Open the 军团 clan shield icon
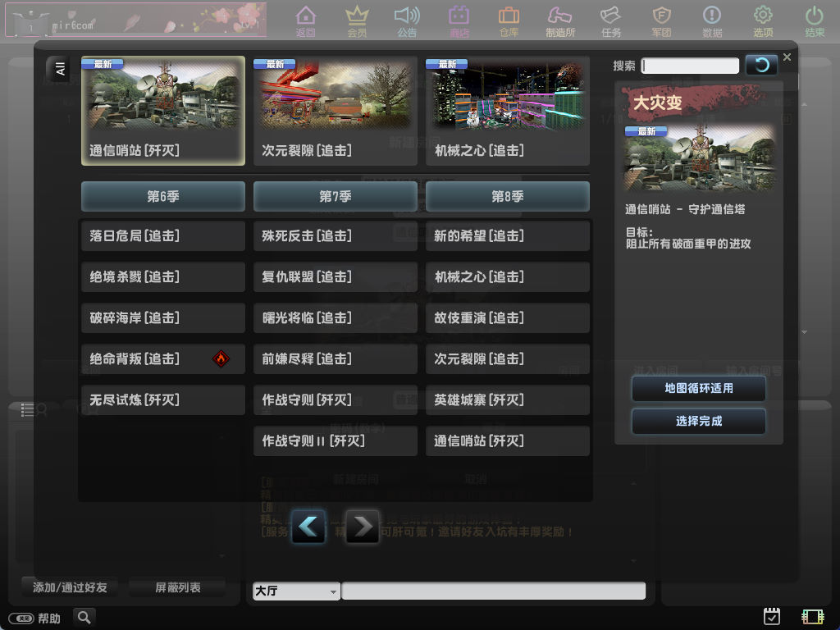This screenshot has width=840, height=630. (662, 21)
